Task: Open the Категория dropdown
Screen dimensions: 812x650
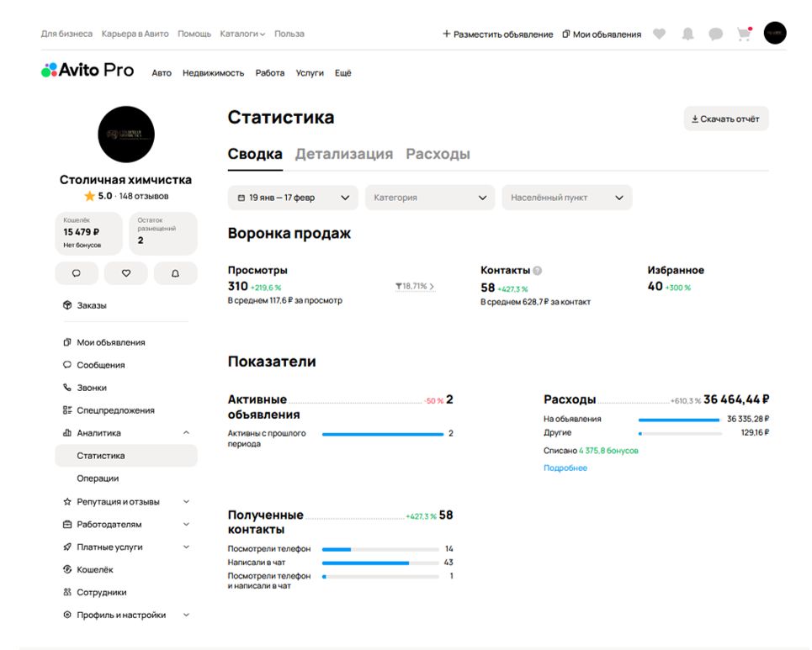Action: tap(430, 198)
